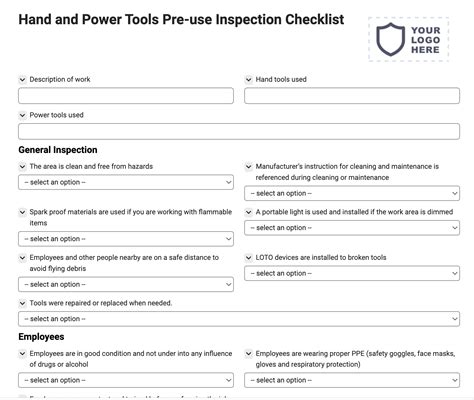Toggle the chevron beside Hand tools used
474x400 pixels.
click(248, 80)
